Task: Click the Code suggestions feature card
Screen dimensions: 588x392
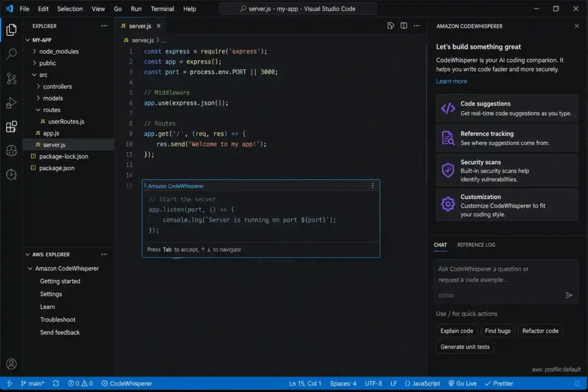Action: click(x=506, y=108)
